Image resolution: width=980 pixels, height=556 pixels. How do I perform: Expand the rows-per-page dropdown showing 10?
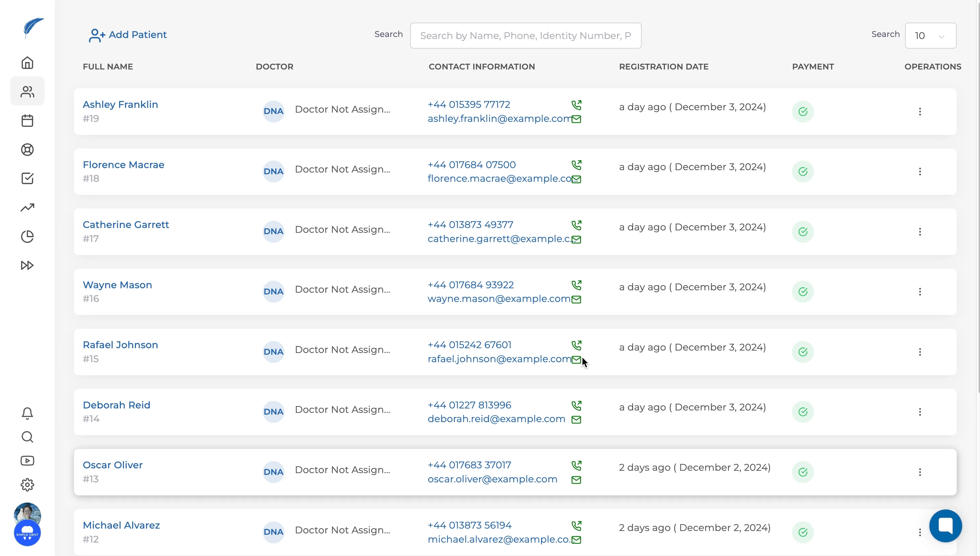pyautogui.click(x=930, y=36)
